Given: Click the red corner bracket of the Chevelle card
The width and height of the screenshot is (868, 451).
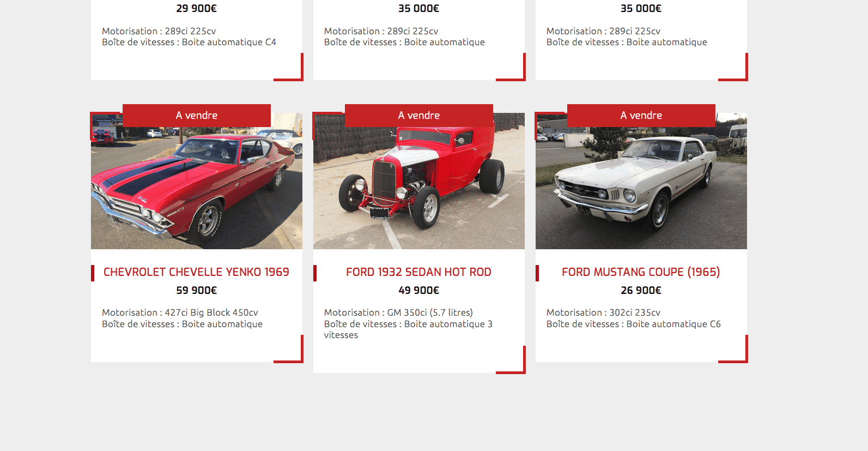Looking at the screenshot, I should [289, 349].
